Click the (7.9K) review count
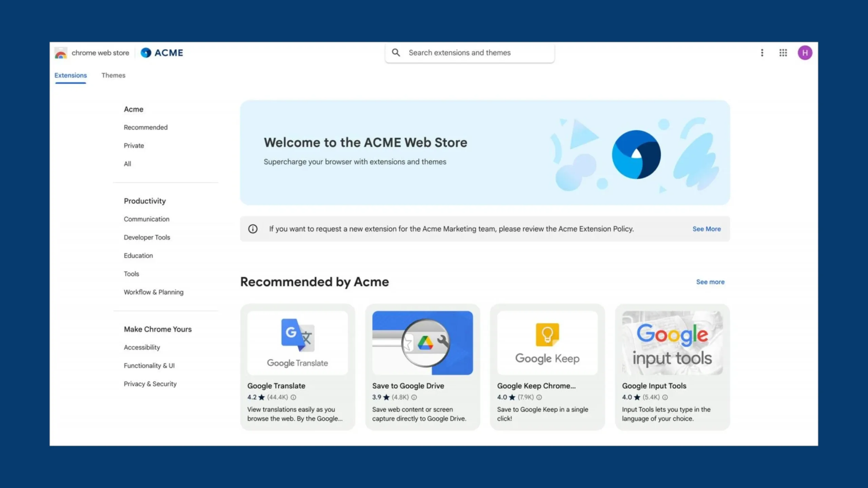This screenshot has height=488, width=868. 526,397
